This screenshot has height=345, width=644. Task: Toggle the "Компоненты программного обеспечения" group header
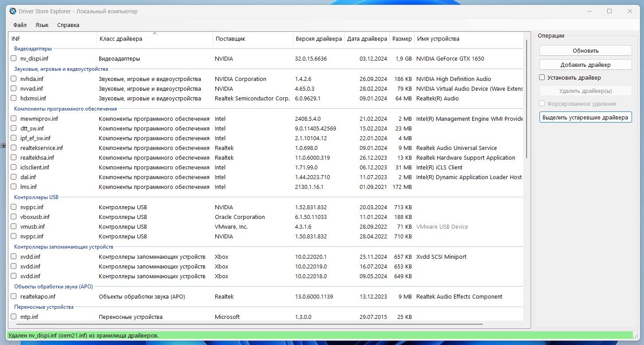[x=65, y=109]
